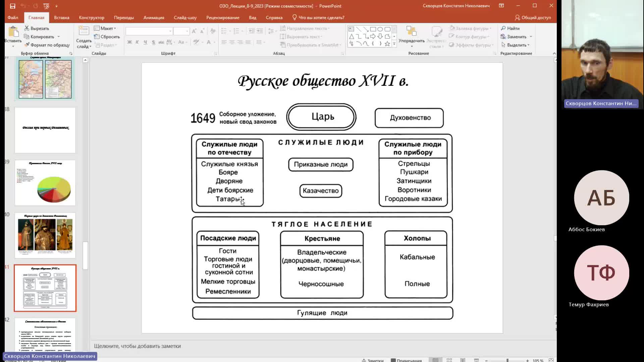Expand Заменить dropdown arrow
This screenshot has width=644, height=362.
(x=531, y=37)
